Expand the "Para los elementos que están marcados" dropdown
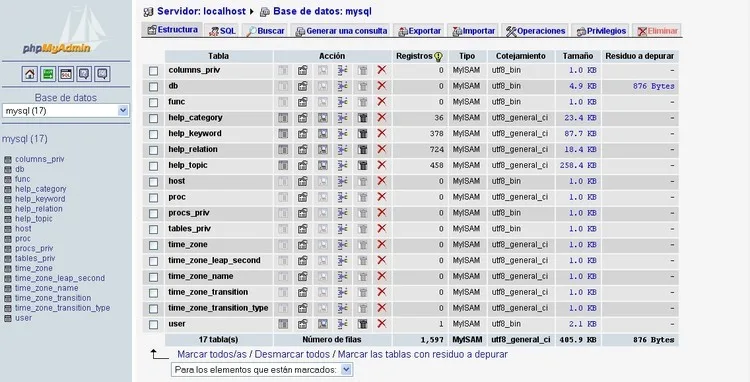This screenshot has width=750, height=382. coord(262,370)
